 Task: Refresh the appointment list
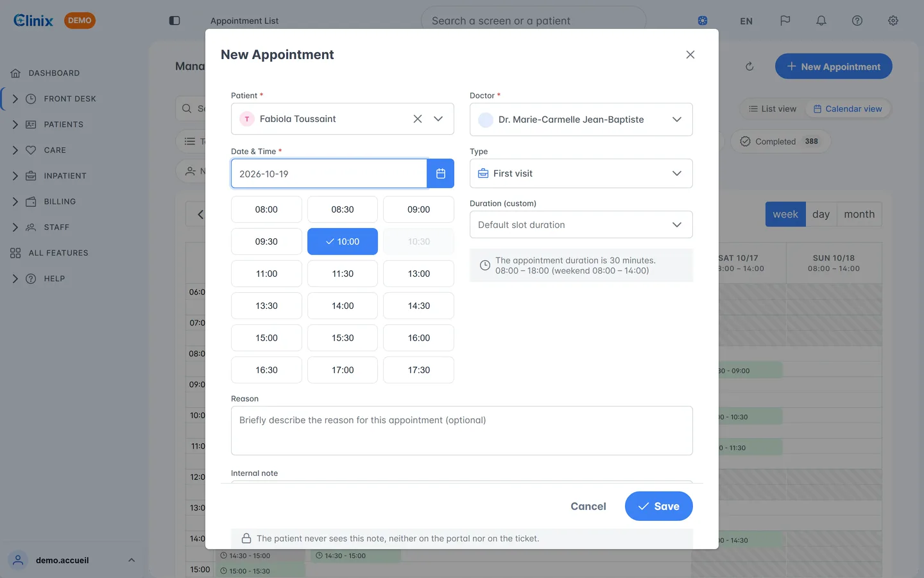pyautogui.click(x=749, y=66)
